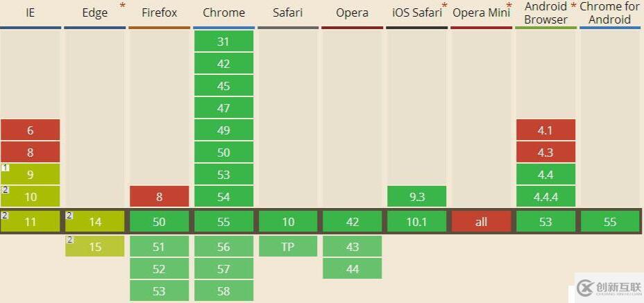
Task: Select the Opera 44 version cell
Action: [353, 269]
